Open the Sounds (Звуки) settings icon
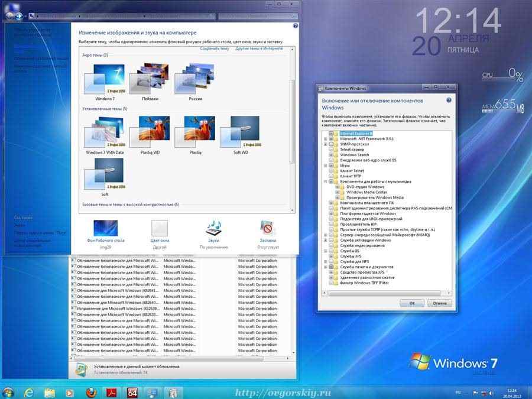Screen dimensions: 532x399 pyautogui.click(x=213, y=228)
